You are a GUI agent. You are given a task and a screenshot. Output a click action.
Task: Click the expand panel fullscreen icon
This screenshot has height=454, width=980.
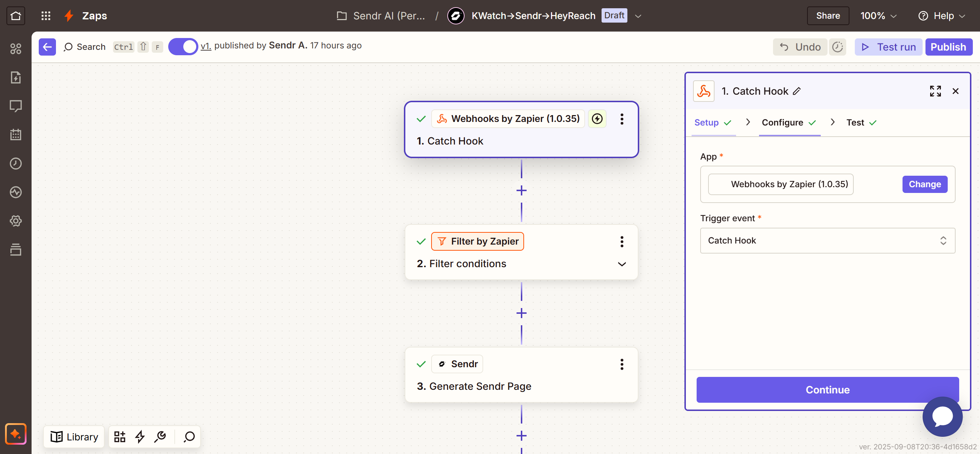coord(935,91)
